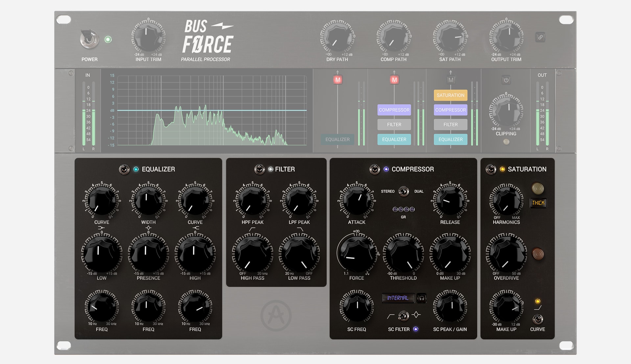This screenshot has height=364, width=631.
Task: Select the FILTER block in Comp Path
Action: (394, 124)
